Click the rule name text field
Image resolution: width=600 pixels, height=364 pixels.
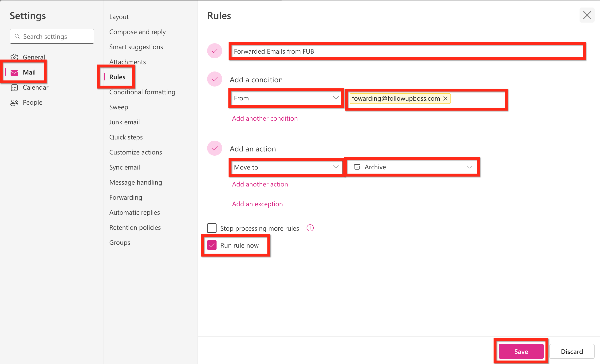(x=407, y=51)
